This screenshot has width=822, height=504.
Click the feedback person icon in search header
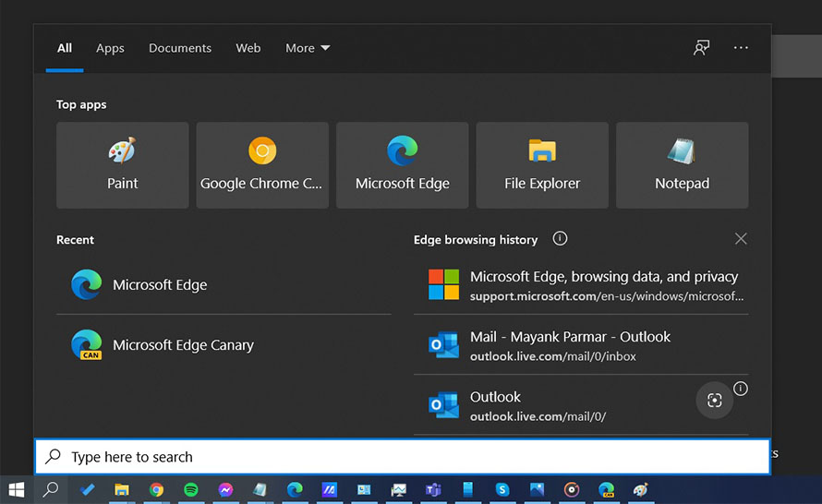[701, 48]
